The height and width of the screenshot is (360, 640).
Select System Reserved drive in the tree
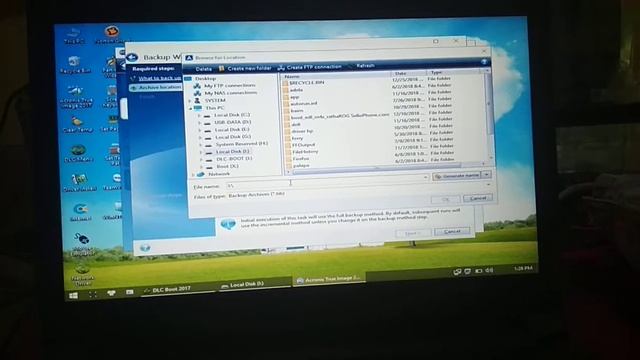point(241,144)
